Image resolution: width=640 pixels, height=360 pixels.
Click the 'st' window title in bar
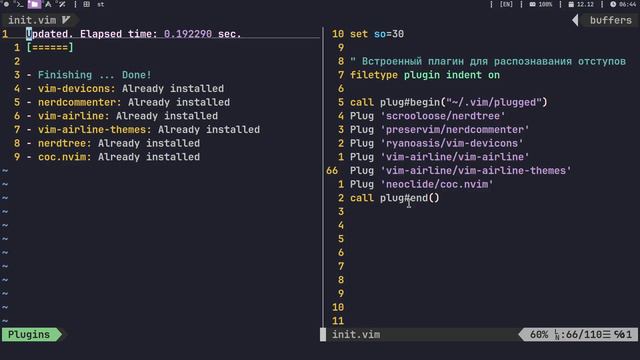pos(100,4)
